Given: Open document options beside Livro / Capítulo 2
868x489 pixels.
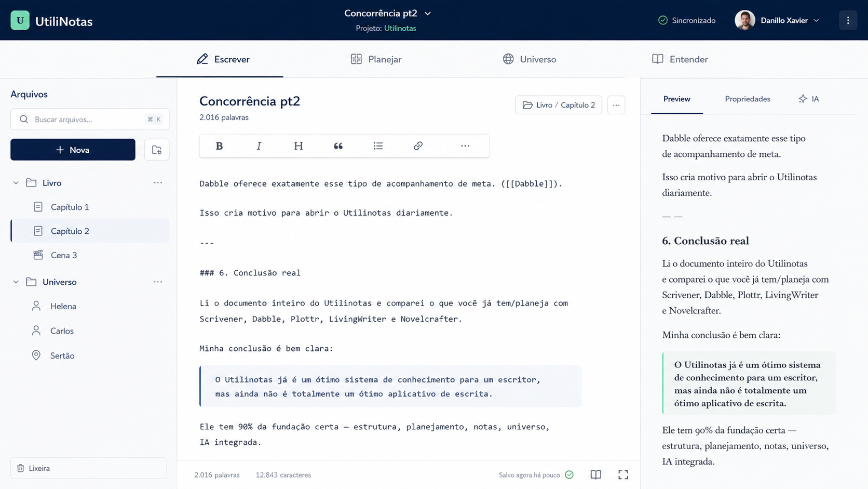Looking at the screenshot, I should [x=616, y=105].
